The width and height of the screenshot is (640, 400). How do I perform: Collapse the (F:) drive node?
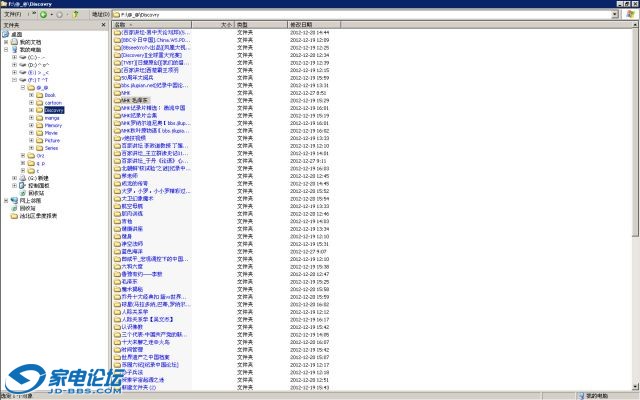tap(14, 80)
